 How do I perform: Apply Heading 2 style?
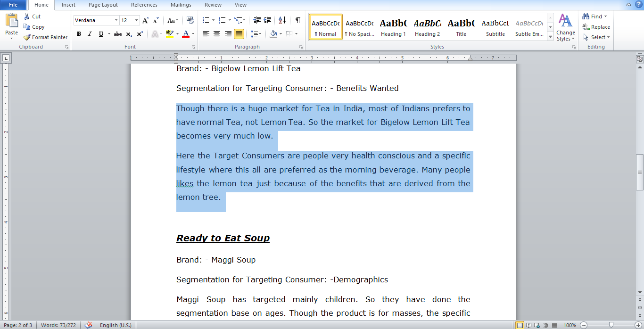427,27
